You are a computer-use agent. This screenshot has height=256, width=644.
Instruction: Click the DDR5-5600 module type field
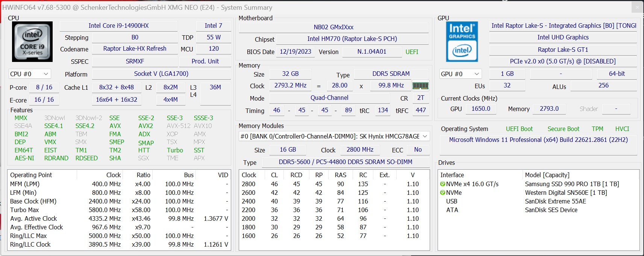tap(345, 162)
